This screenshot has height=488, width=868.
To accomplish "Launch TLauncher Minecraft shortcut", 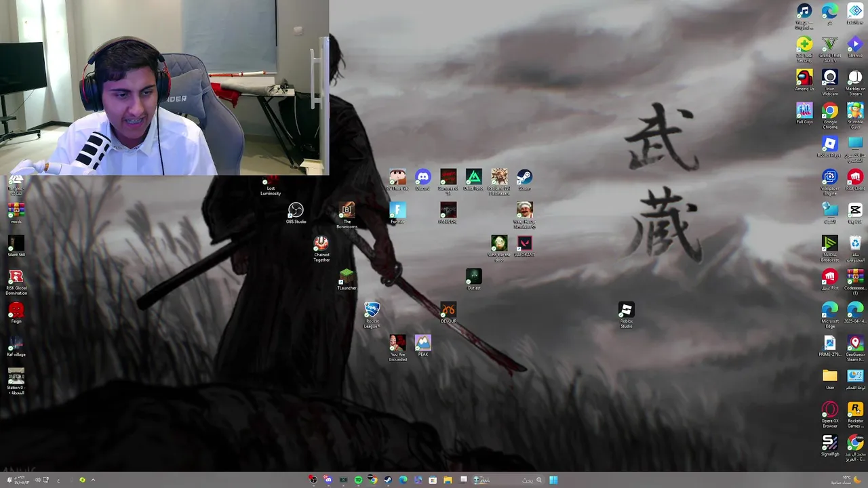I will 347,279.
